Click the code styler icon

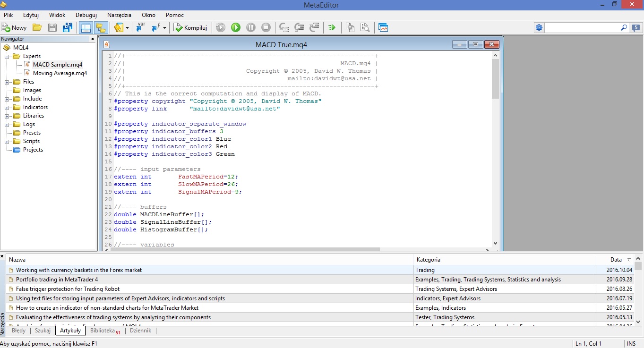tap(119, 27)
